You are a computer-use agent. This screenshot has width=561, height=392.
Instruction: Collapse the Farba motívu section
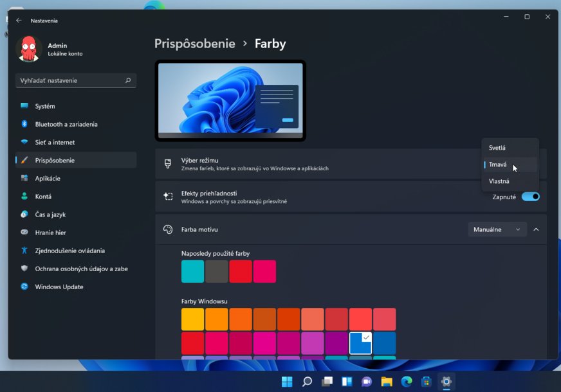tap(536, 229)
